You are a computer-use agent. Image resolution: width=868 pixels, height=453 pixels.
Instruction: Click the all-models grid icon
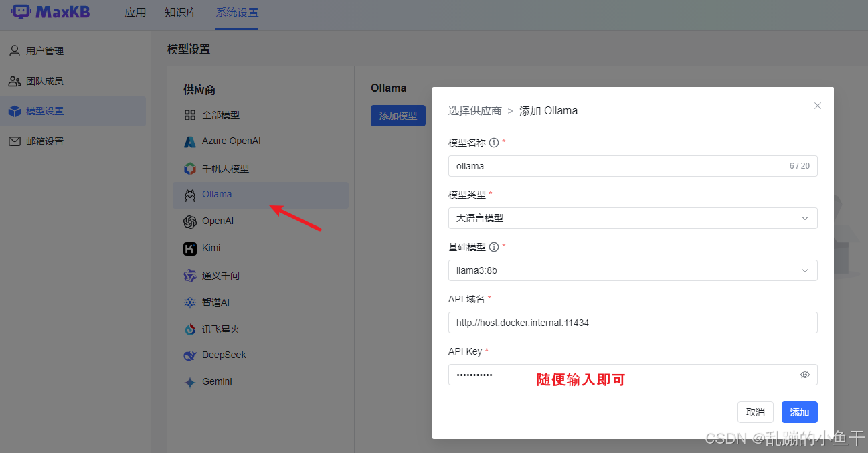(x=190, y=115)
